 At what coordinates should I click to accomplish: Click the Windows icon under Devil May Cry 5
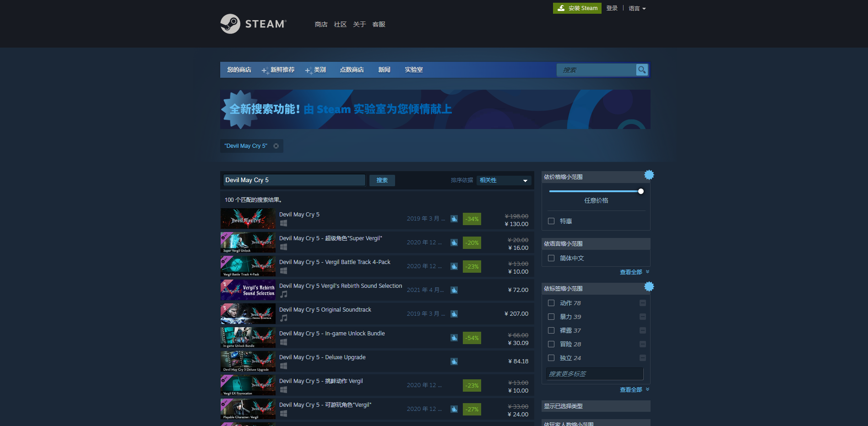click(x=283, y=223)
